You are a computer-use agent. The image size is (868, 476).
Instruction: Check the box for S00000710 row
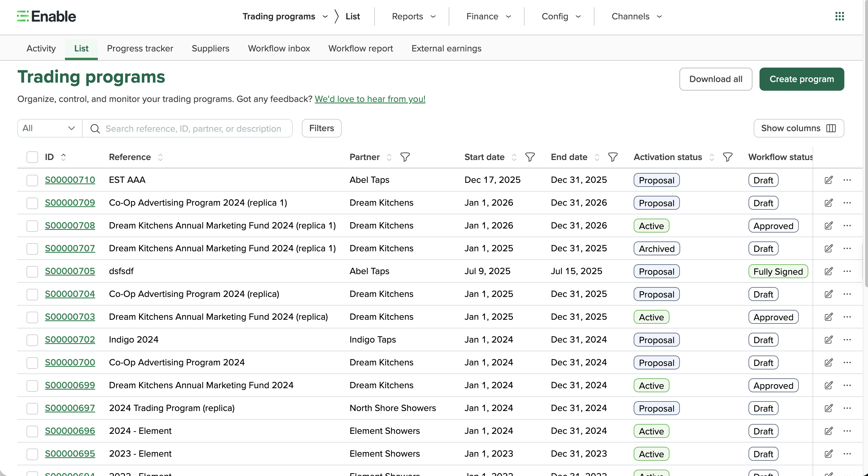coord(32,180)
